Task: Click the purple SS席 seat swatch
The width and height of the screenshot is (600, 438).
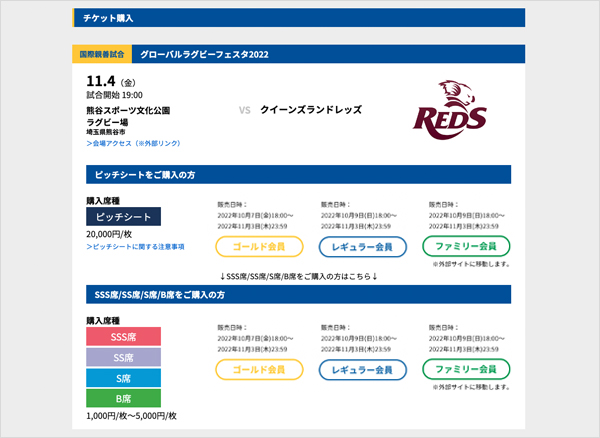Action: click(x=123, y=357)
